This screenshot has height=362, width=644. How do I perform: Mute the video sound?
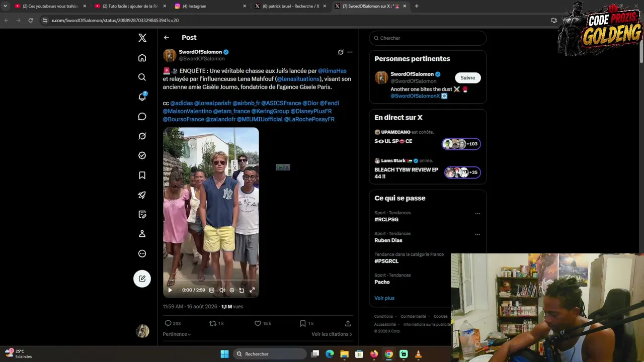[222, 290]
